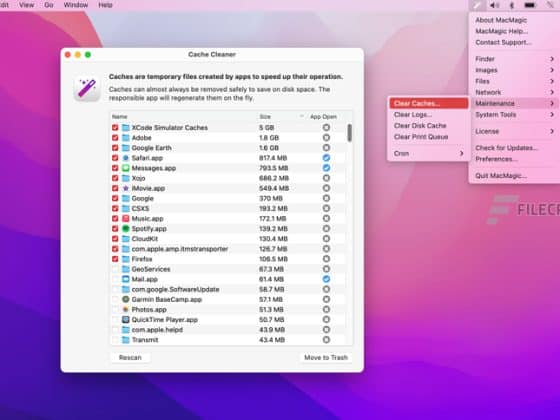Screen dimensions: 560x420
Task: Click the CloudKit folder icon
Action: tap(125, 239)
